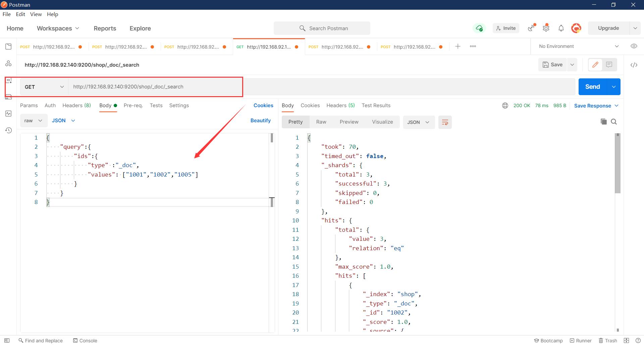Open the tab options ellipsis menu

click(473, 46)
